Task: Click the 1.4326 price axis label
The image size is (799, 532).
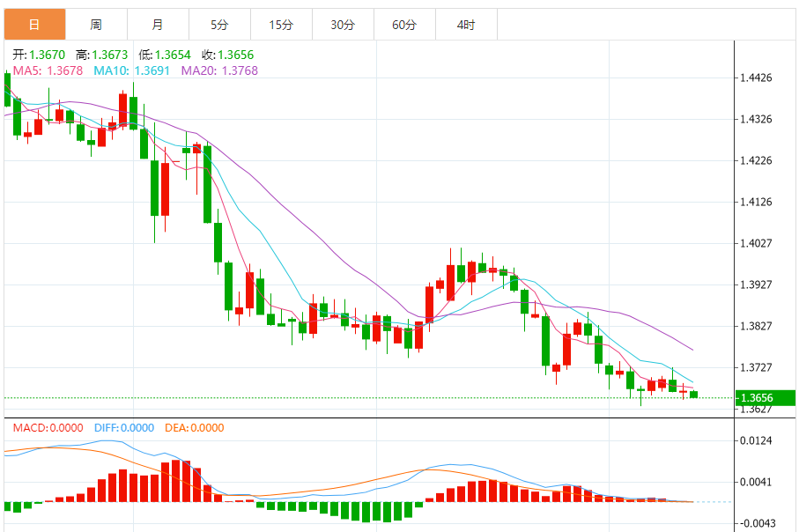Action: point(756,119)
